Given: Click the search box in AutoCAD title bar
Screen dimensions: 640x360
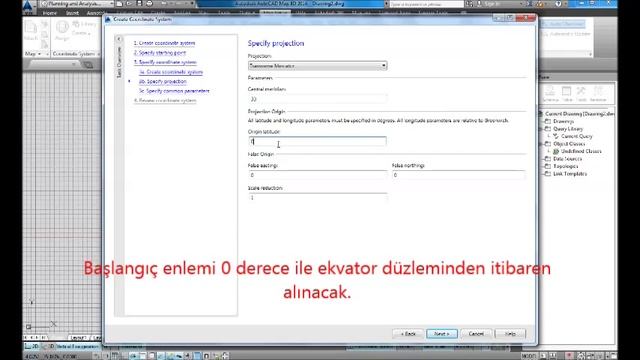Looking at the screenshot, I should 426,4.
